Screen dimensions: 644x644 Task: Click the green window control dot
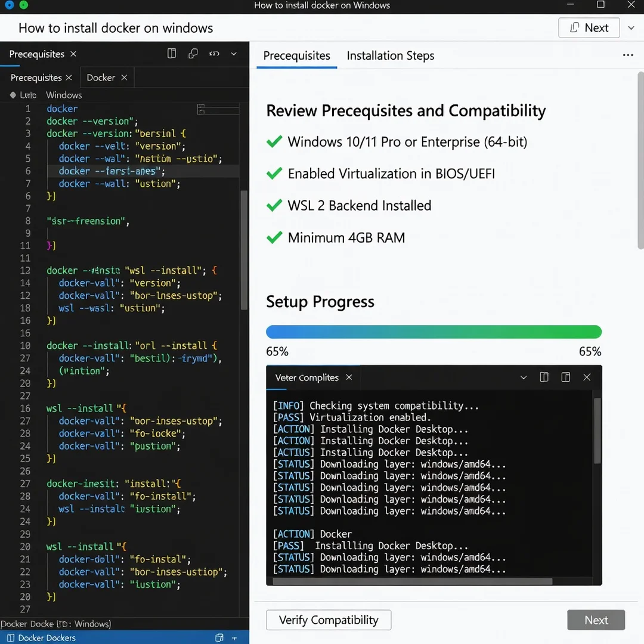(23, 5)
